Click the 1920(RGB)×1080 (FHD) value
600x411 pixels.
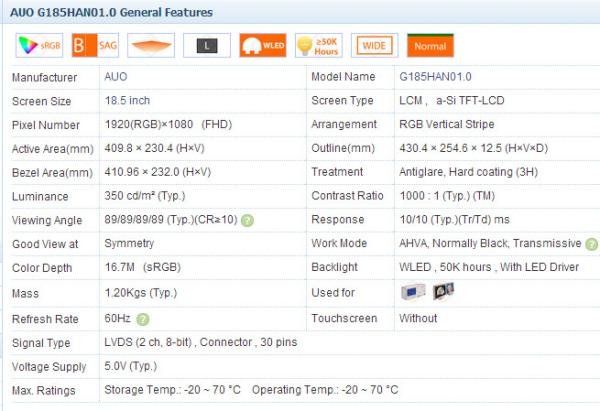tap(168, 124)
